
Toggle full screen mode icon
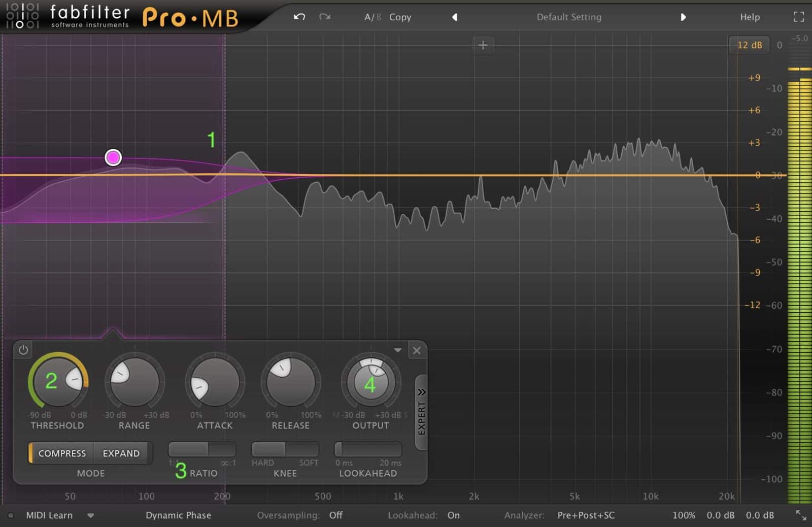point(799,17)
